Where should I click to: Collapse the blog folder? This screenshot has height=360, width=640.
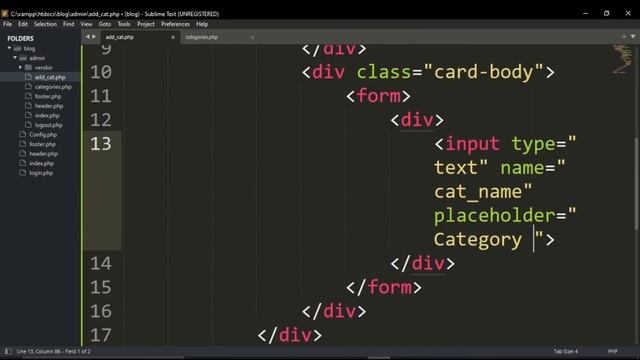click(9, 48)
